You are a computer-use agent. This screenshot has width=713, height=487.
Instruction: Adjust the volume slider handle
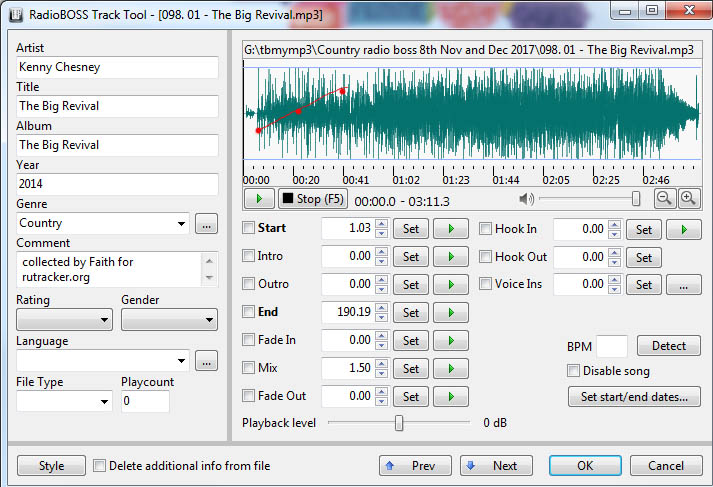[x=636, y=199]
